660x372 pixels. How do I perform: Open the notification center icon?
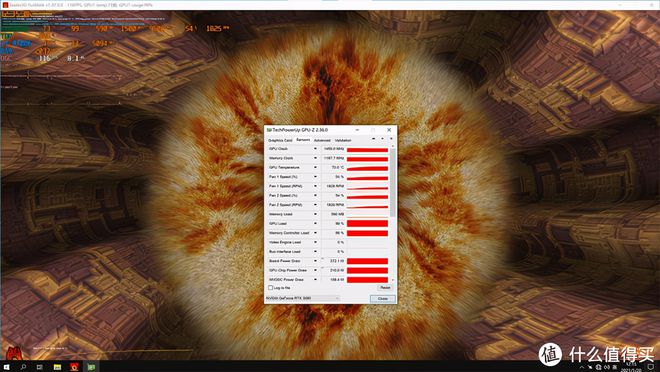[x=651, y=367]
